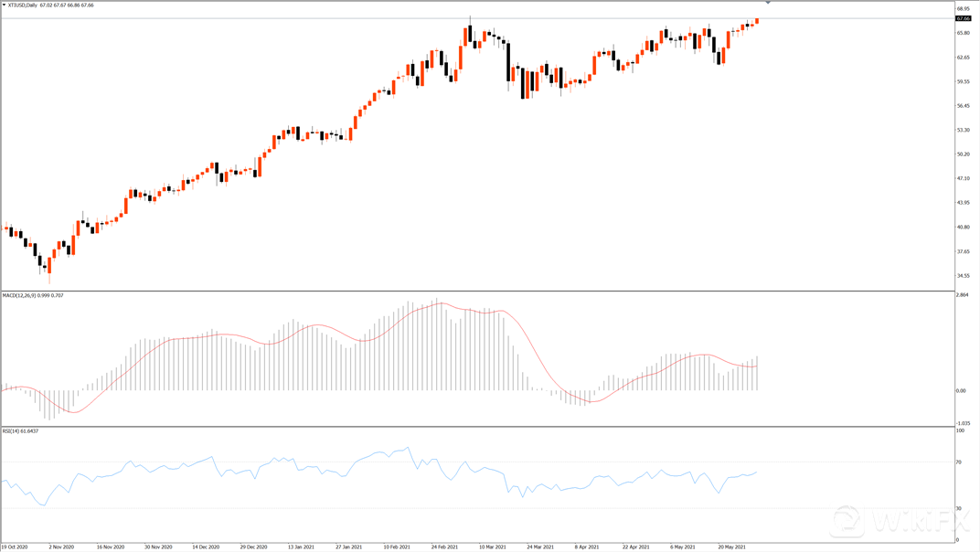This screenshot has height=552, width=980.
Task: Select the XTIUSD,Daily chart title text
Action: (x=25, y=5)
